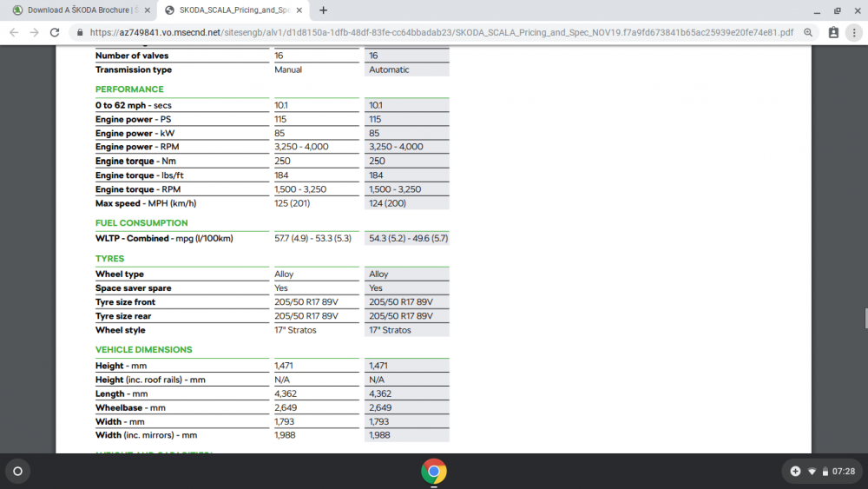Open the launcher circle button on shelf
The image size is (868, 489).
[x=17, y=472]
